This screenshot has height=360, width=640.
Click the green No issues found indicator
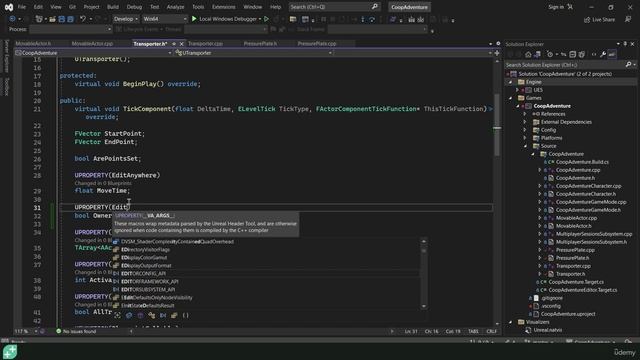coord(76,331)
